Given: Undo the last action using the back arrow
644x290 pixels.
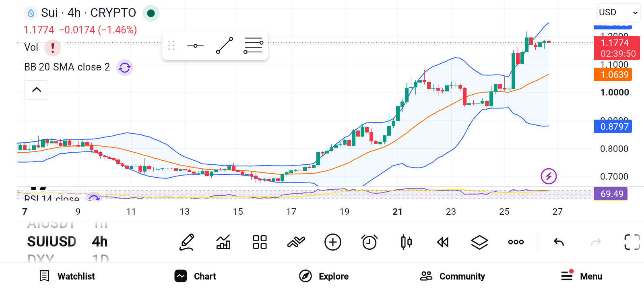Looking at the screenshot, I should coord(559,242).
